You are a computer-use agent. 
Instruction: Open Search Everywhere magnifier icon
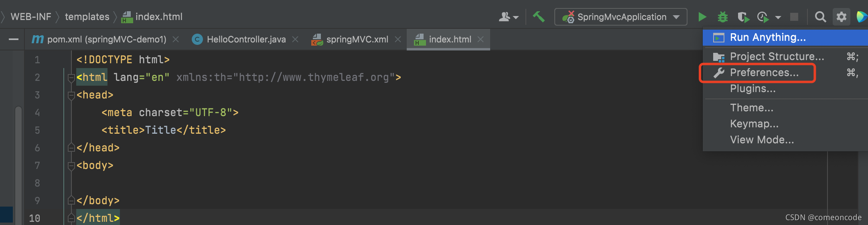point(820,17)
